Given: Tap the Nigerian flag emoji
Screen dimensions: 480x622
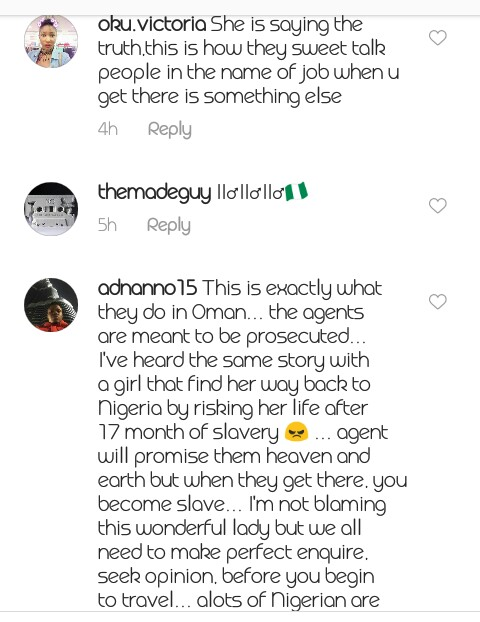Looking at the screenshot, I should [x=297, y=192].
